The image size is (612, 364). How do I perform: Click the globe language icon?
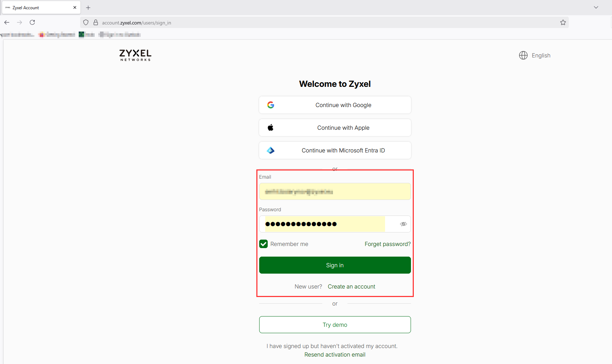pyautogui.click(x=523, y=55)
